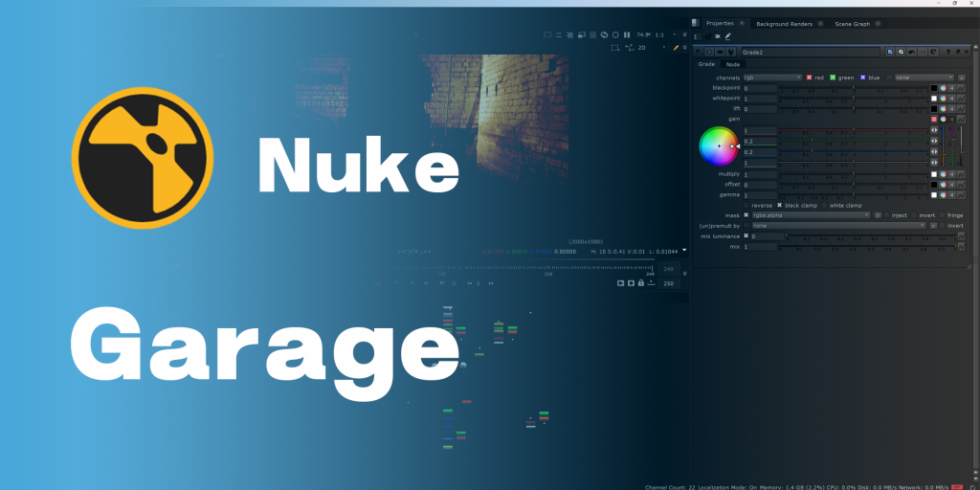The image size is (980, 490).
Task: Switch to the Properties tab
Action: [720, 24]
